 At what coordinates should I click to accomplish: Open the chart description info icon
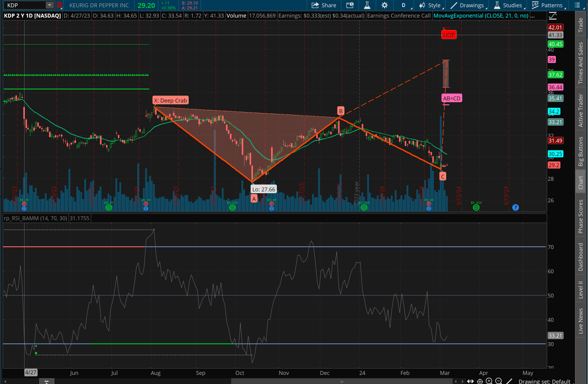coord(350,5)
